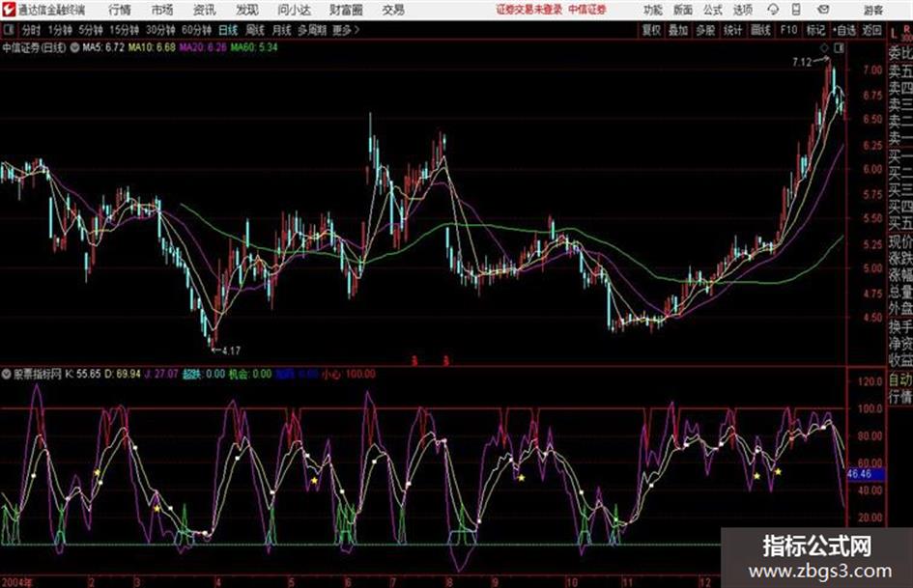This screenshot has width=913, height=588.
Task: Select the 30分钟 period tab
Action: 160,30
